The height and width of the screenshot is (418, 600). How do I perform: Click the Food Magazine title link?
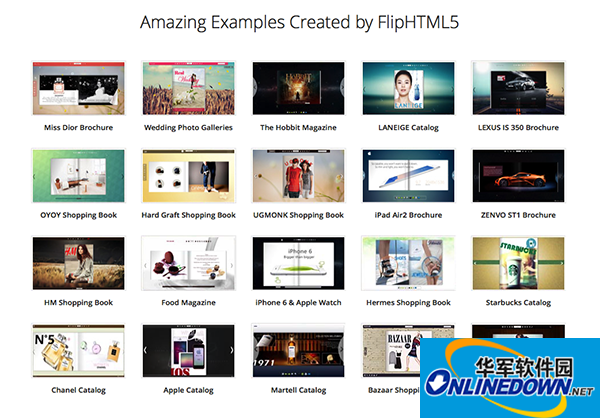(188, 303)
